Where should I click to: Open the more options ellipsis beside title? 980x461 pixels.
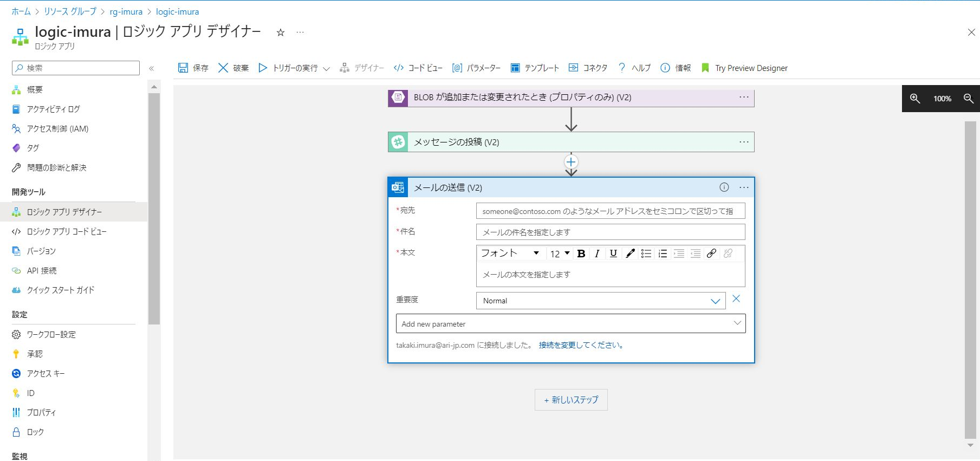pos(300,33)
